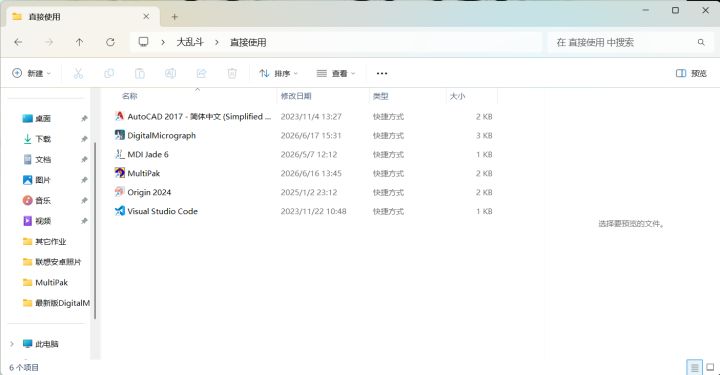This screenshot has height=375, width=720.
Task: Unpin 下载 using its pin icon
Action: coord(84,139)
